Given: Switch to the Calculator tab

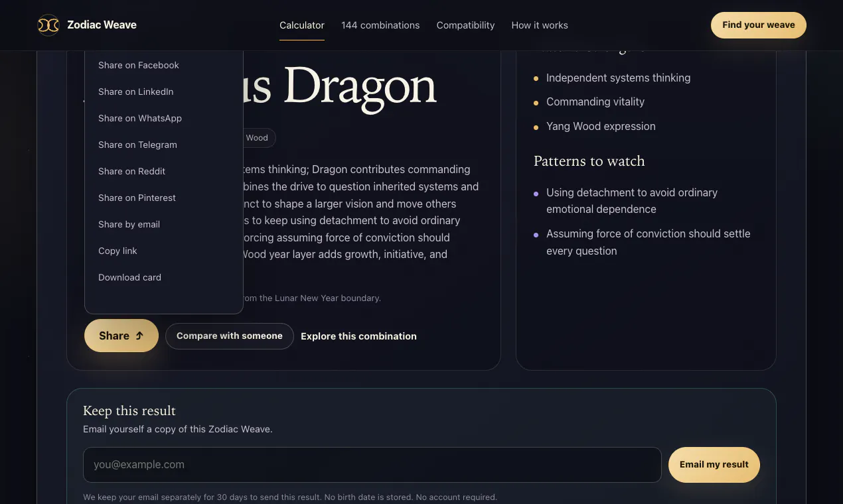Looking at the screenshot, I should point(302,25).
